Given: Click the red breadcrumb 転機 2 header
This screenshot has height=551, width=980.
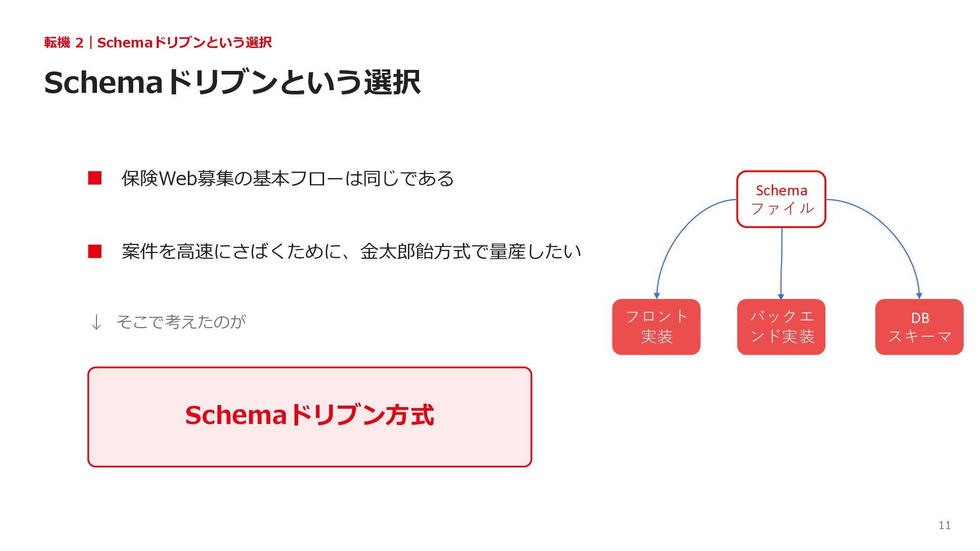Looking at the screenshot, I should point(158,42).
